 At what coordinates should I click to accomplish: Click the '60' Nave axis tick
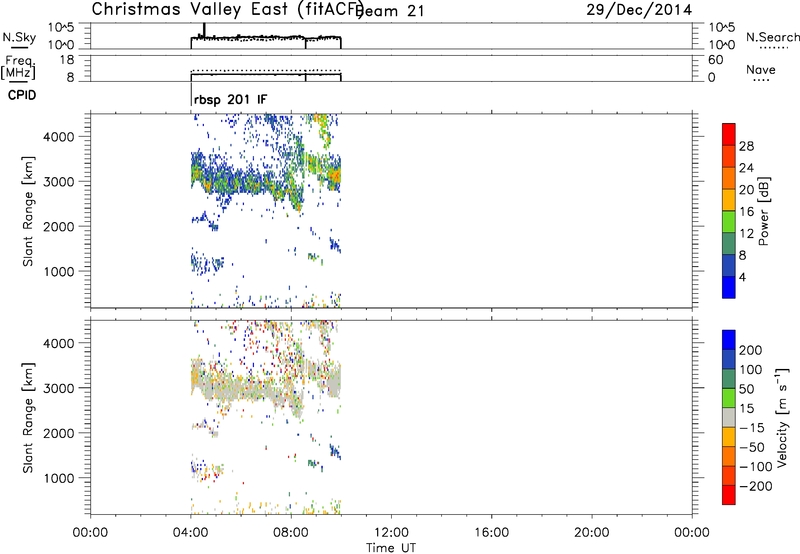(715, 60)
